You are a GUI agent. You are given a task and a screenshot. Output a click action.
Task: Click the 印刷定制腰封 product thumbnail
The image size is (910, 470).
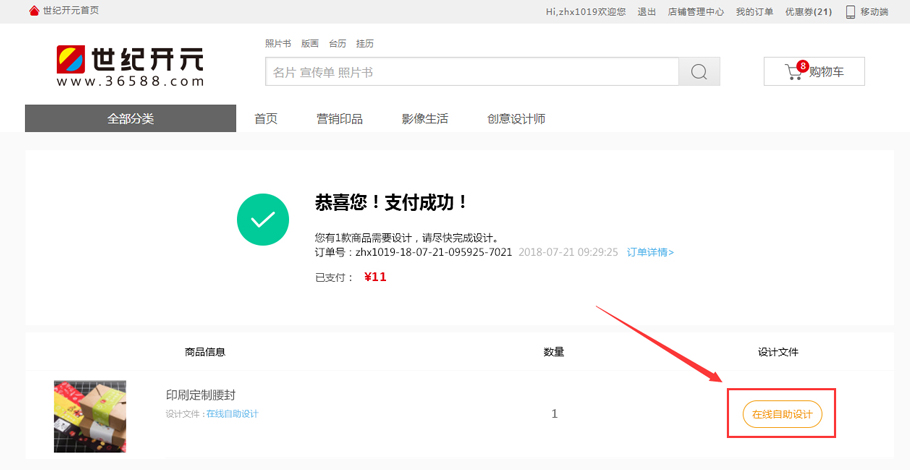[90, 416]
